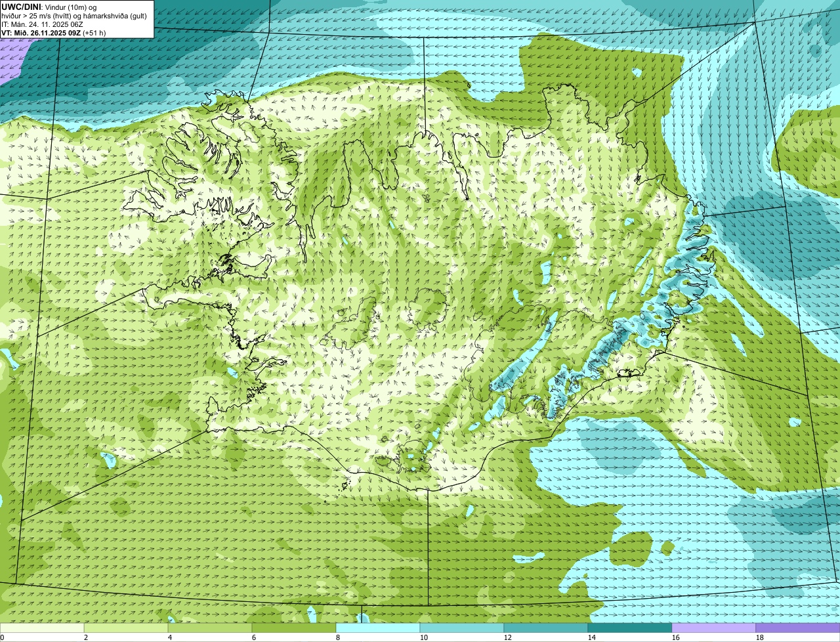Click the legend scale label '4'

click(x=170, y=637)
